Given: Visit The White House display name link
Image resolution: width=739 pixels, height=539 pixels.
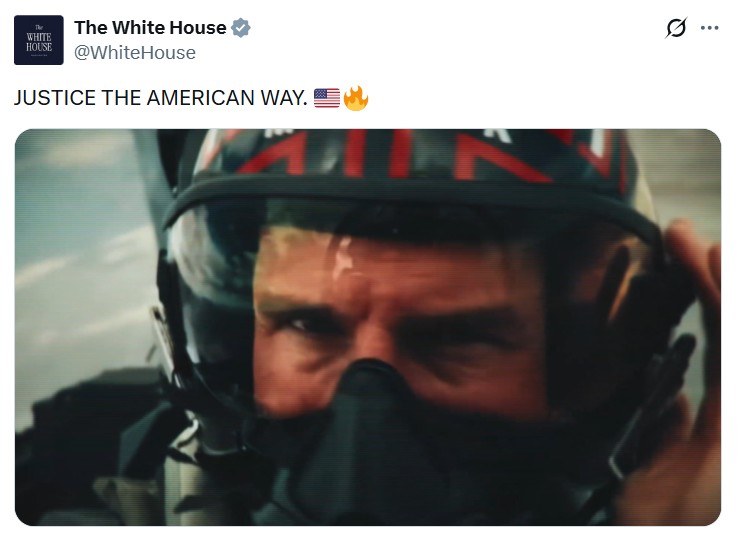Looking at the screenshot, I should coord(150,28).
